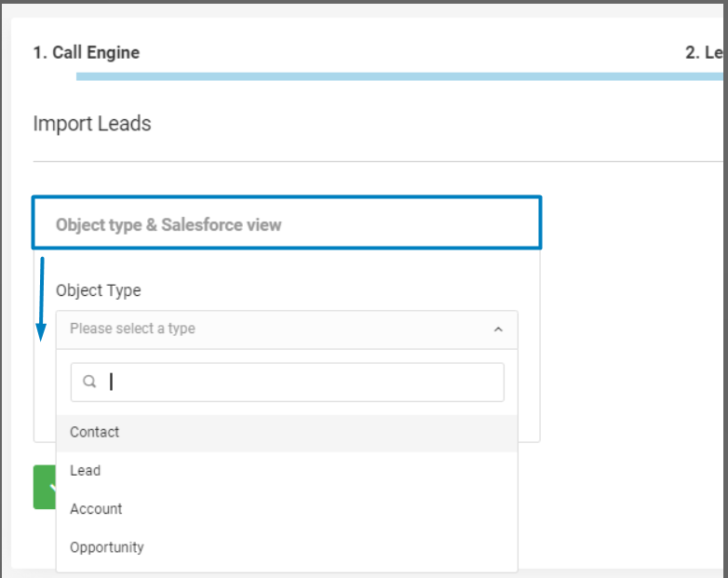The height and width of the screenshot is (578, 728).
Task: Go to step 1. Call Engine
Action: (x=87, y=52)
